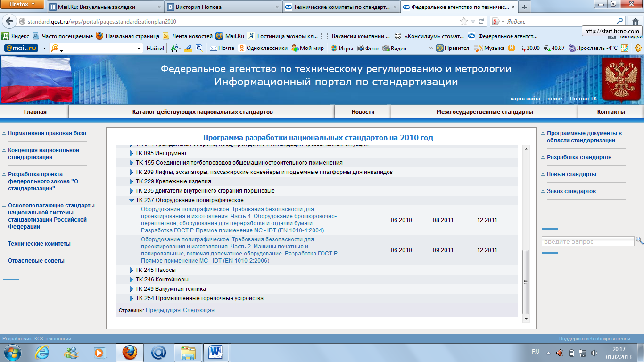Image resolution: width=644 pixels, height=362 pixels.
Task: Go to the browser home page icon
Action: click(635, 21)
